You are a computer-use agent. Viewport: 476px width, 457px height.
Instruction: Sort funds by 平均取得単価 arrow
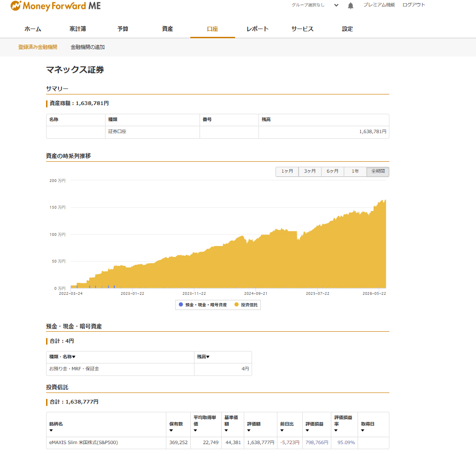195,430
